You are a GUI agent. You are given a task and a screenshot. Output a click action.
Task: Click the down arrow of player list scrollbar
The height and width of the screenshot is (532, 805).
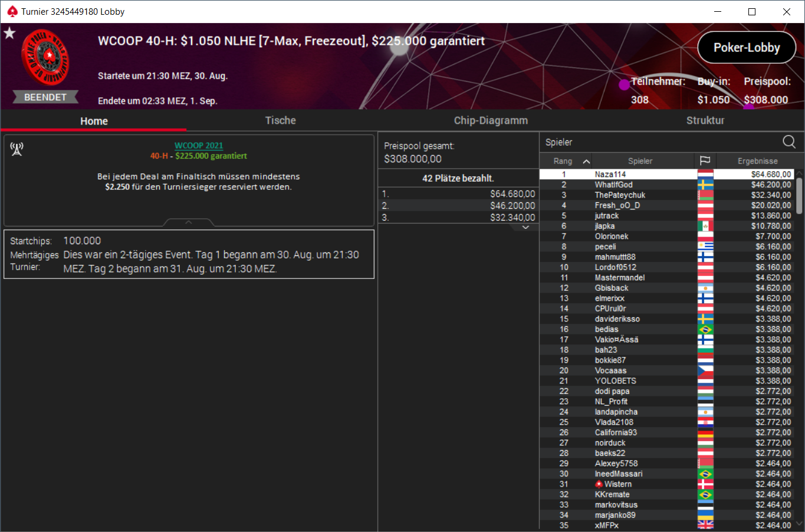pyautogui.click(x=799, y=523)
